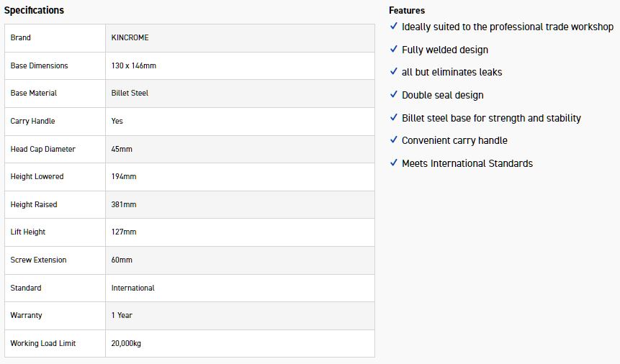
Task: Click the "Brand" row label
Action: (21, 37)
